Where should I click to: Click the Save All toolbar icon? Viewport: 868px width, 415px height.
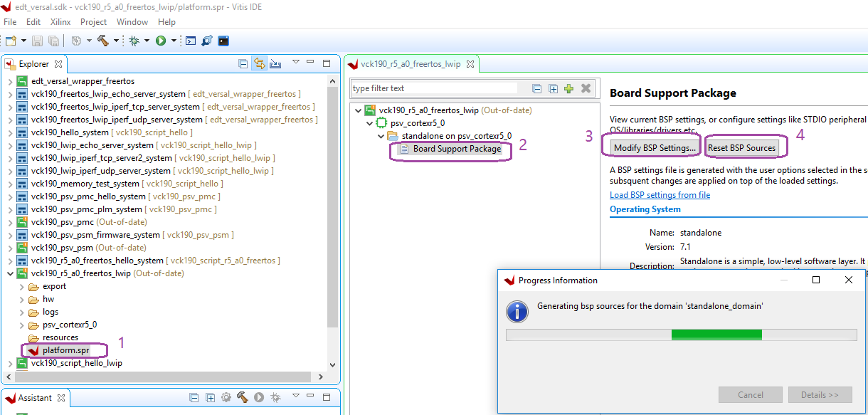pyautogui.click(x=53, y=41)
